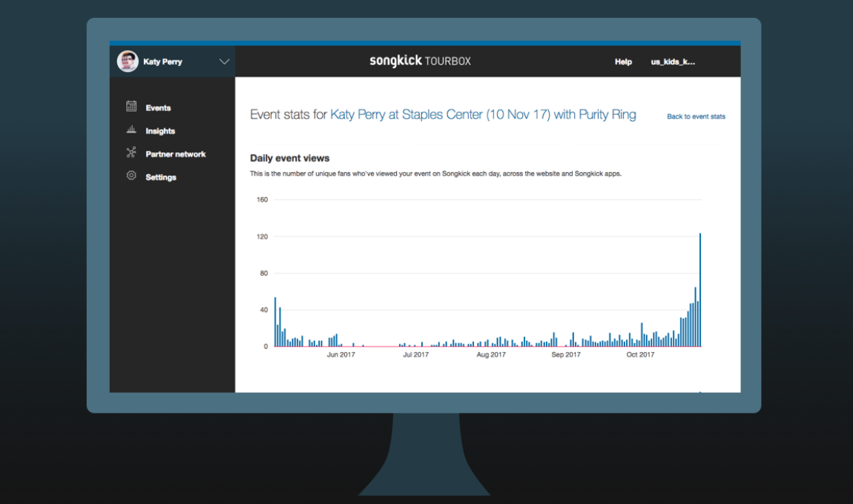Click the first bar at chart start
The image size is (853, 504).
(x=275, y=322)
